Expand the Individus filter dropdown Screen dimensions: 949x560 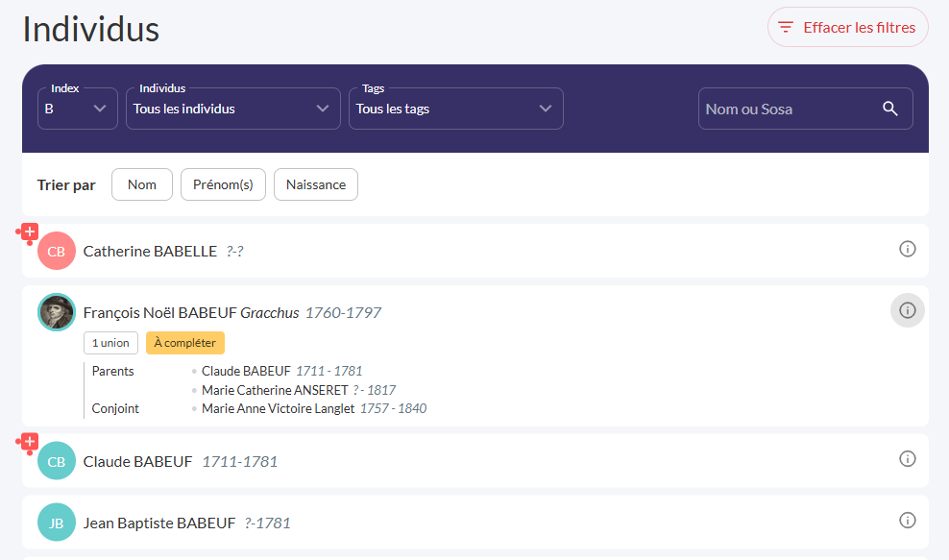tap(233, 109)
